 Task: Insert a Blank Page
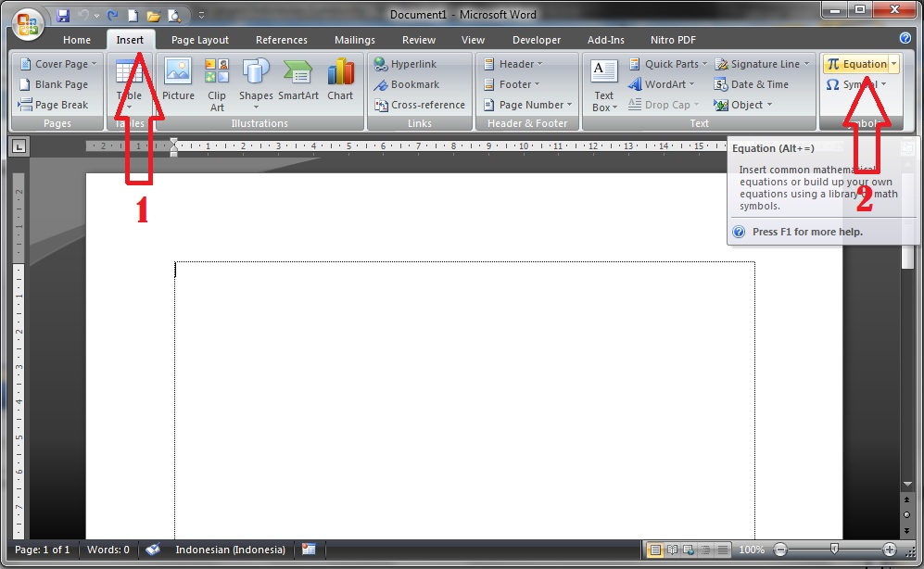(54, 84)
